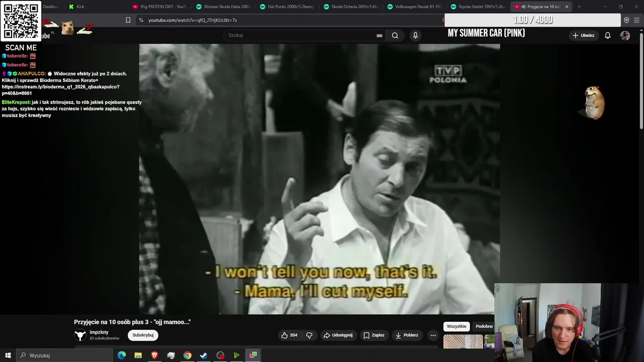Open Google Chrome from taskbar

[187, 355]
